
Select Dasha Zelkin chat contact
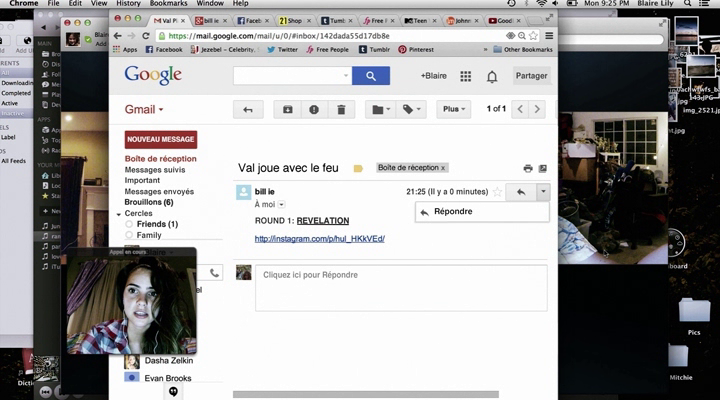[x=158, y=361]
